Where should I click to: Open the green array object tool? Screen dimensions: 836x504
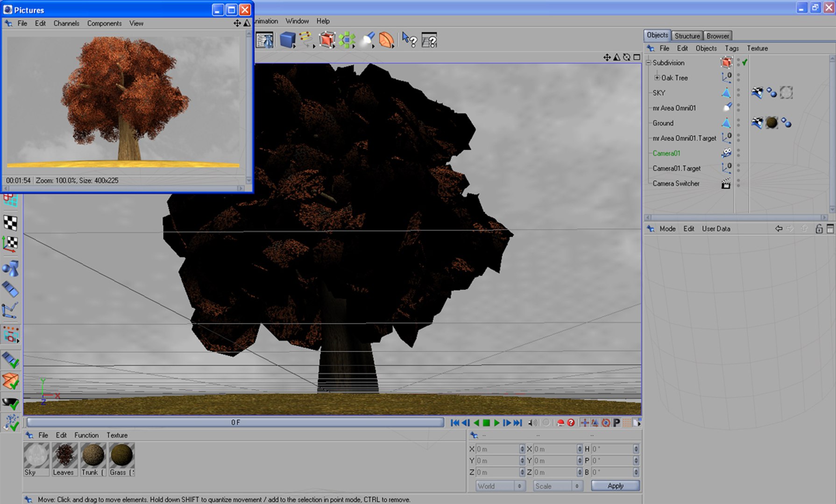click(347, 40)
